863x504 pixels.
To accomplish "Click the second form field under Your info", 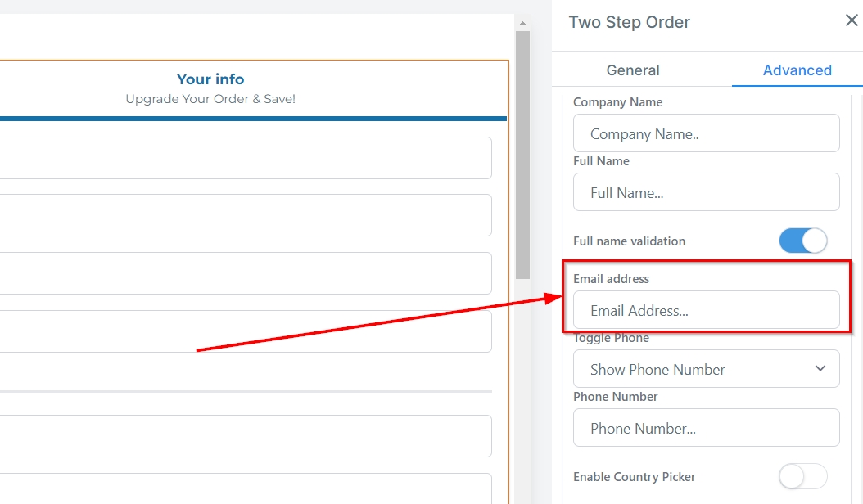I will (x=246, y=215).
